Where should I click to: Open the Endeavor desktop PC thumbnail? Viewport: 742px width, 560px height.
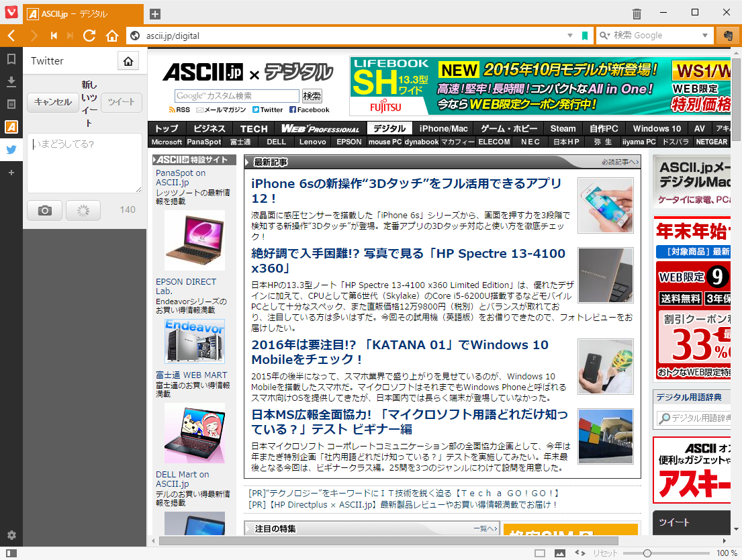(x=195, y=341)
